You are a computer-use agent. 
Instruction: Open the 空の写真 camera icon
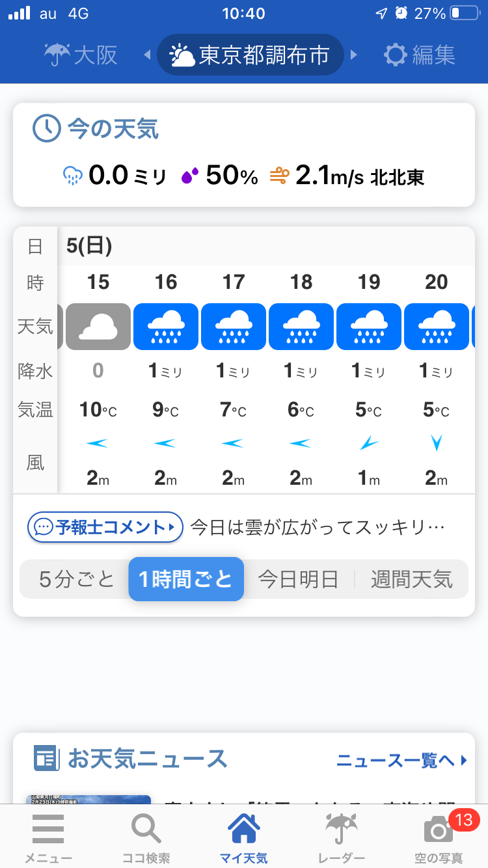439,830
